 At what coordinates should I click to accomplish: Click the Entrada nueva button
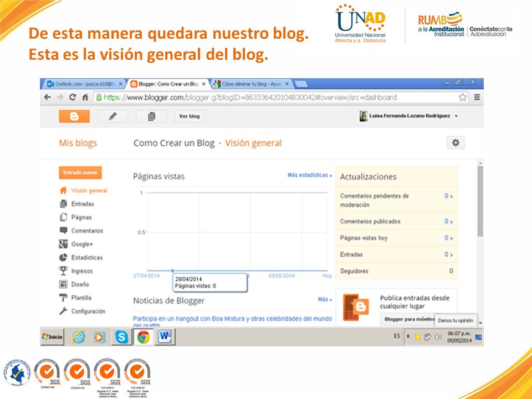pos(80,172)
